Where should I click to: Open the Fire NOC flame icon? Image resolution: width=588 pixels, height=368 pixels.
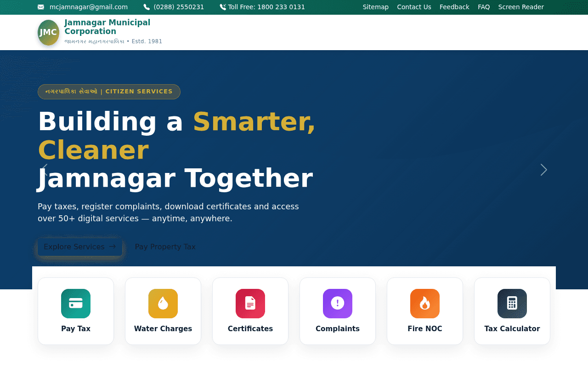point(425,304)
